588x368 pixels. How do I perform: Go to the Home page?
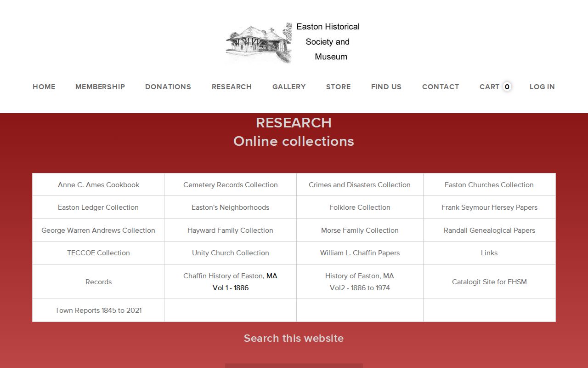click(44, 86)
